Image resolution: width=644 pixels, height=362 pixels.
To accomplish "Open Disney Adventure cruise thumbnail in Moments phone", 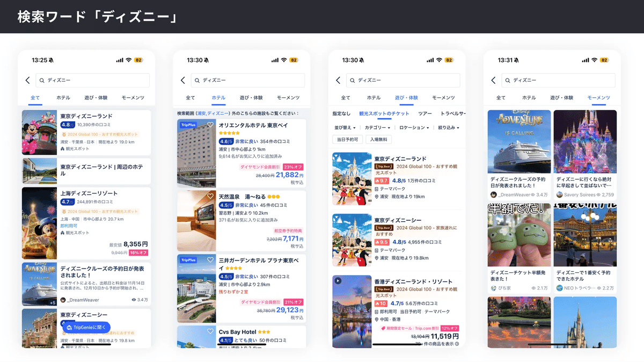I will pyautogui.click(x=519, y=141).
